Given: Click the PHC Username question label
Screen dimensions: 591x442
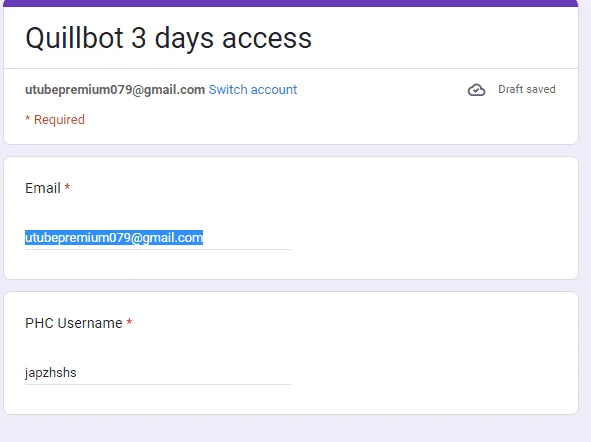Looking at the screenshot, I should [x=73, y=323].
